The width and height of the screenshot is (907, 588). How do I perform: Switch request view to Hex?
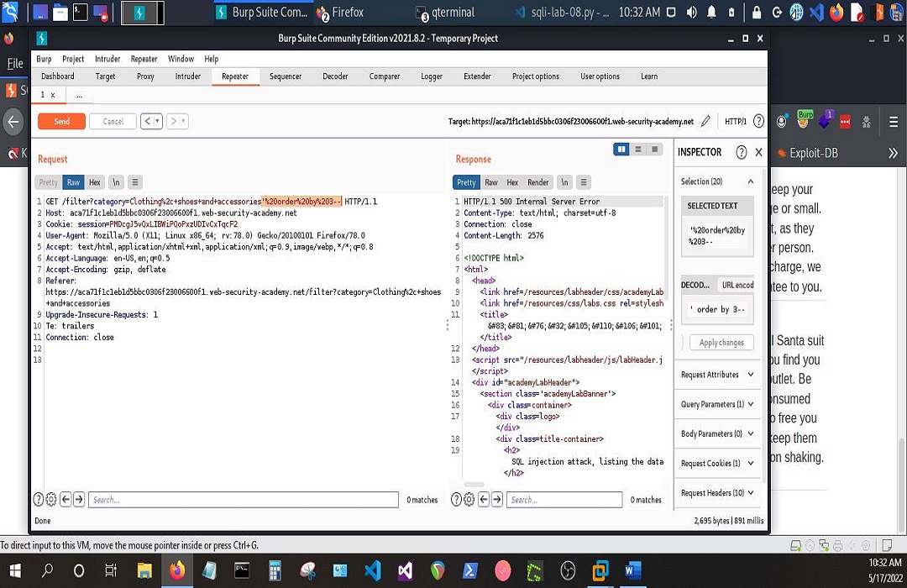(95, 182)
